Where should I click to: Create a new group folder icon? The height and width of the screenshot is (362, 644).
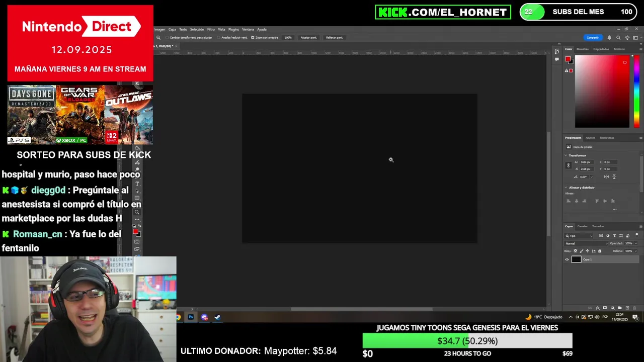620,308
